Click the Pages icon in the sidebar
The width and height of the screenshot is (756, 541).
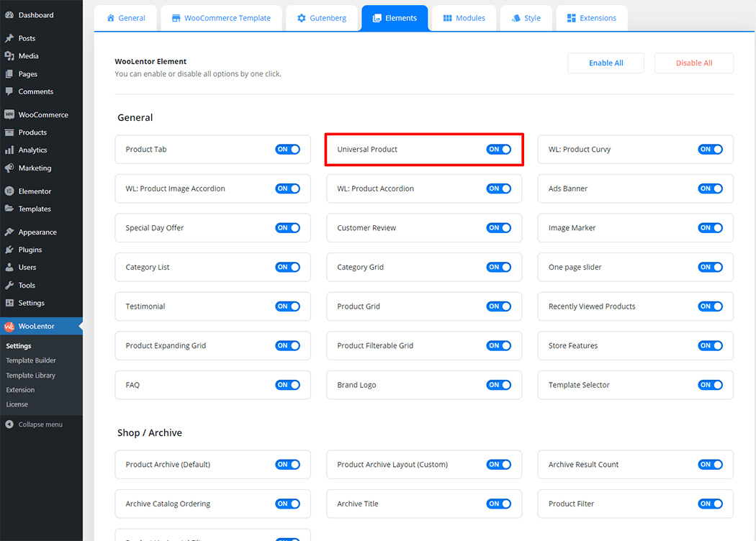click(9, 73)
